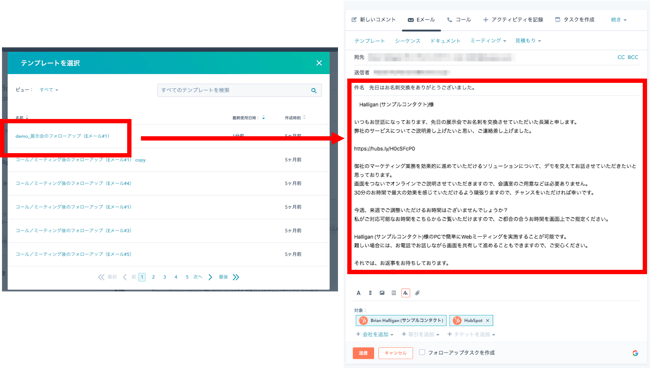Select コール/ミーティング後のフォローアップ Eメール#4 template
This screenshot has width=650, height=368.
(x=73, y=183)
